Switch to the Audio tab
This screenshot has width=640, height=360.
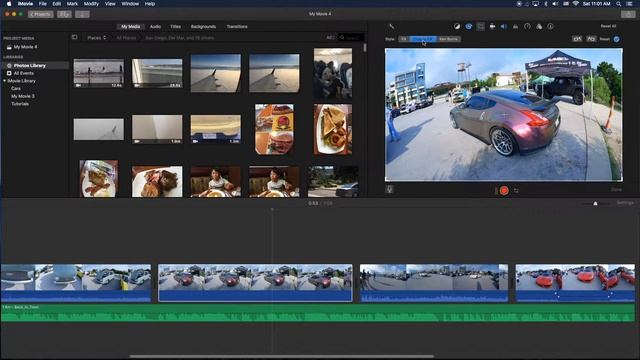[155, 27]
